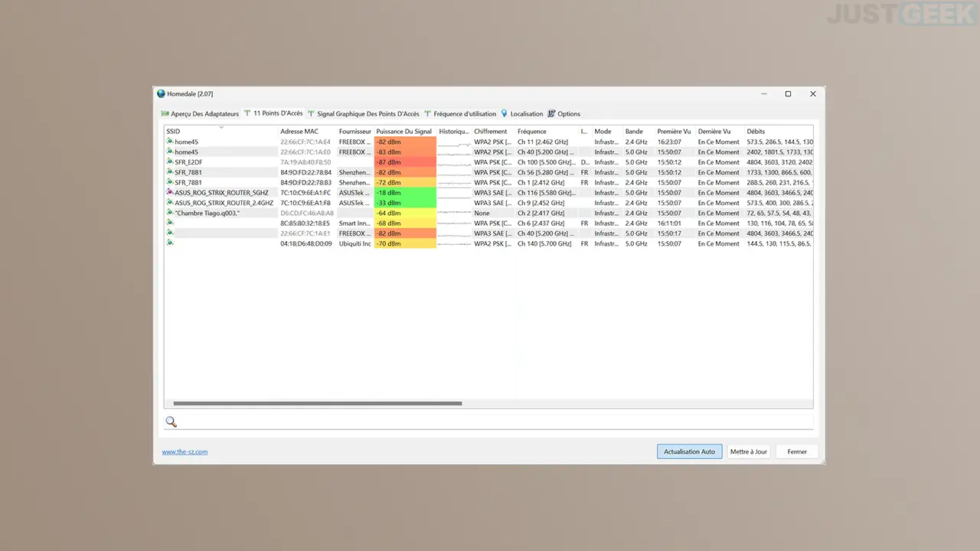The image size is (980, 551).
Task: Sort by Fournisseur column header
Action: pyautogui.click(x=355, y=132)
